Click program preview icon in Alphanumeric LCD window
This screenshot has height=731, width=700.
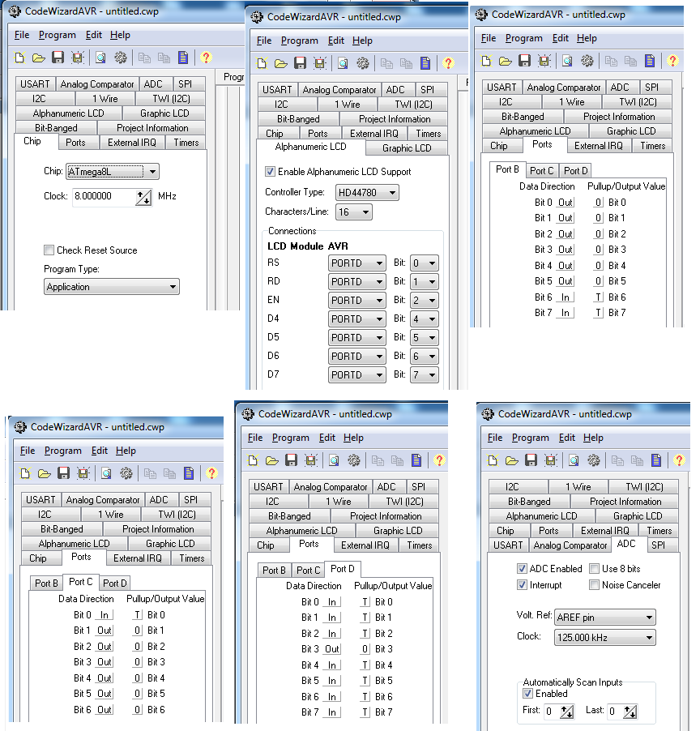[x=343, y=63]
